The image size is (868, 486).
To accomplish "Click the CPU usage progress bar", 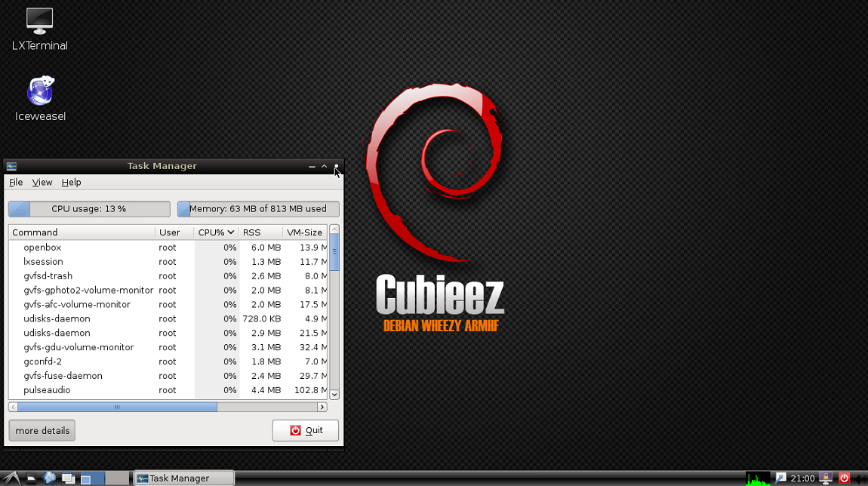I will tap(89, 209).
